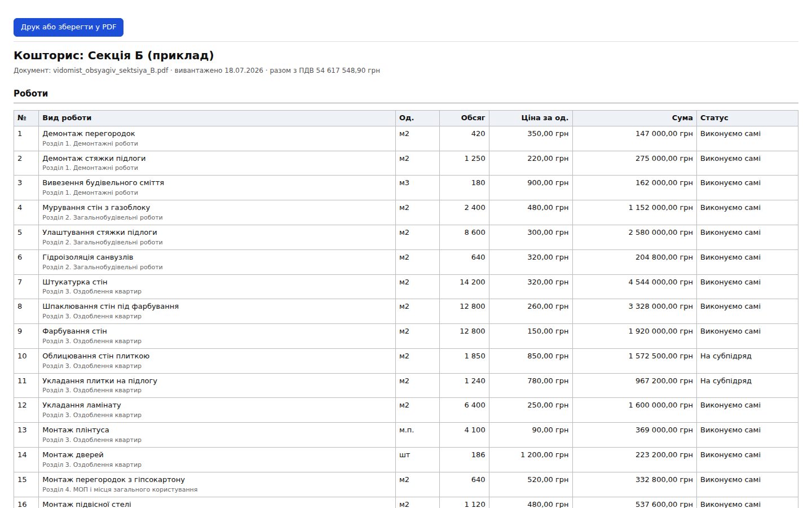Click the price 150,00 грн

tap(548, 331)
